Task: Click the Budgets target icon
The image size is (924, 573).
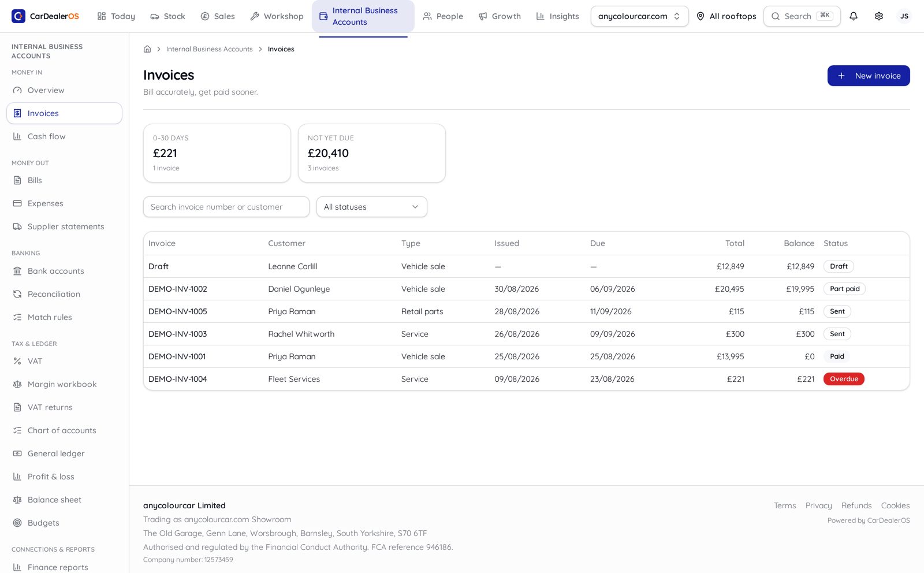Action: [x=17, y=523]
